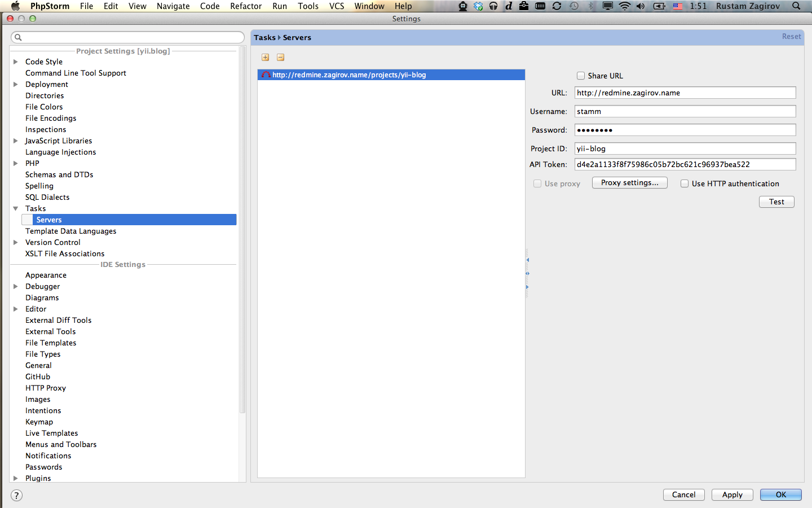The height and width of the screenshot is (508, 812).
Task: Open the Wi-Fi status icon
Action: (x=625, y=6)
